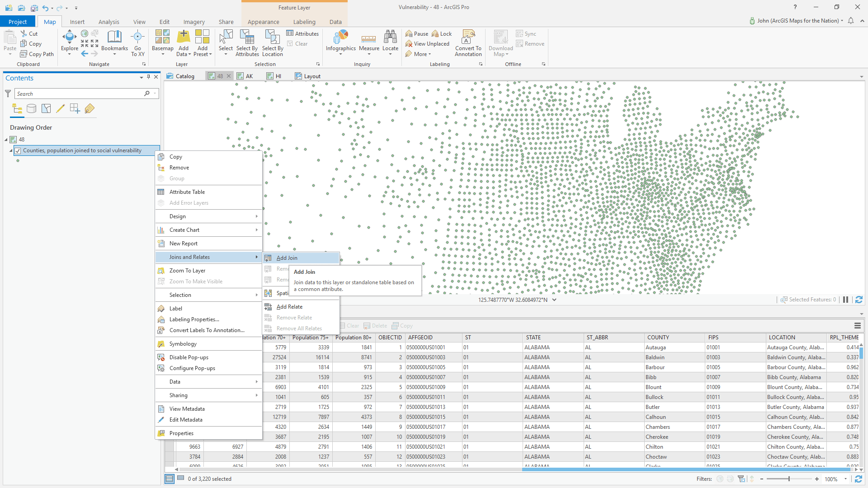
Task: Adjust the table zoom slider
Action: (789, 479)
